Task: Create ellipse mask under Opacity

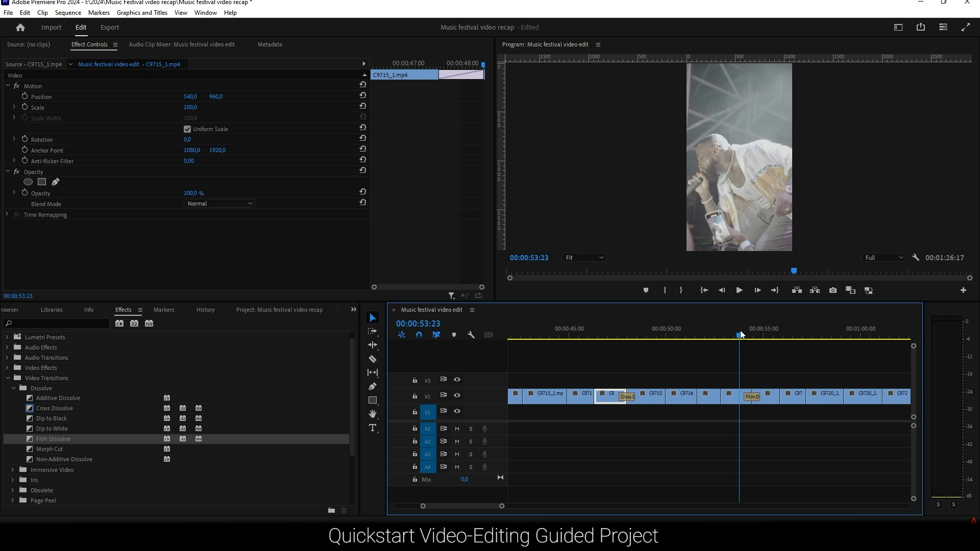Action: (28, 182)
